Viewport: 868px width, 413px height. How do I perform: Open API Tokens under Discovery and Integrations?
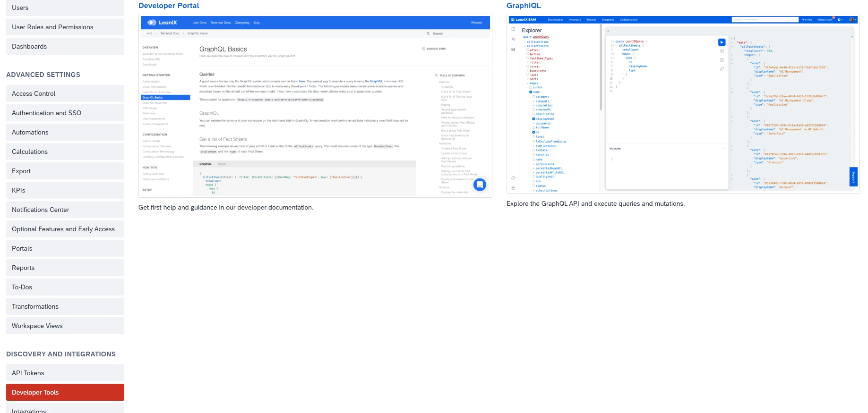click(65, 373)
